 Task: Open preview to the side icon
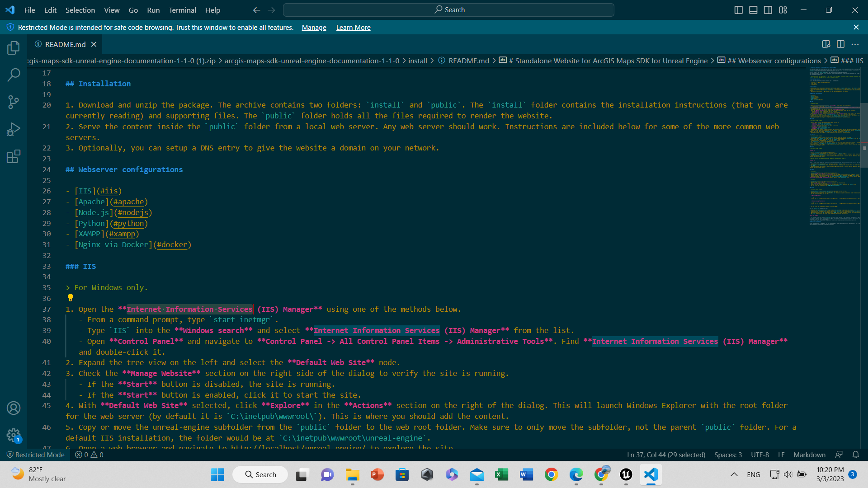click(826, 44)
